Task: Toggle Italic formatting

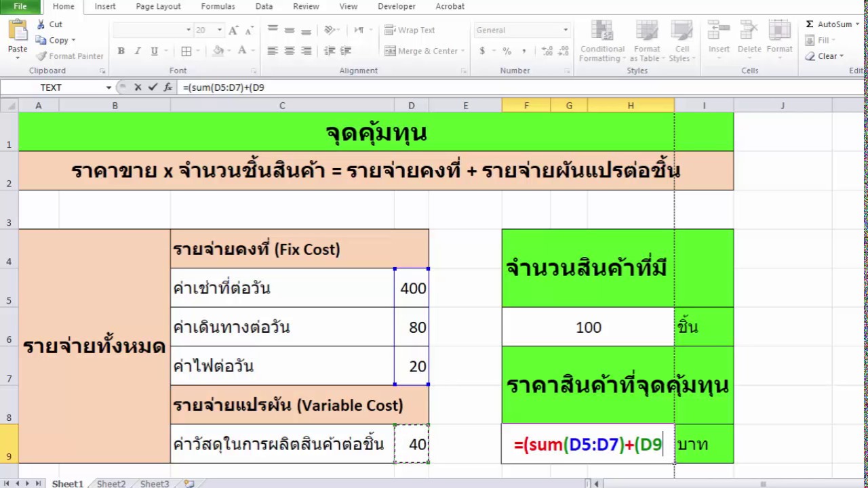Action: click(138, 51)
